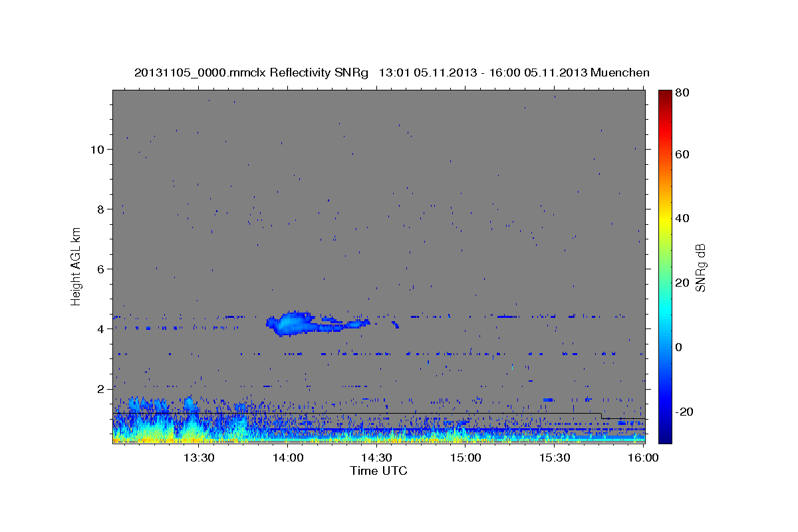
Task: Click the colorbar value 40
Action: pos(683,218)
